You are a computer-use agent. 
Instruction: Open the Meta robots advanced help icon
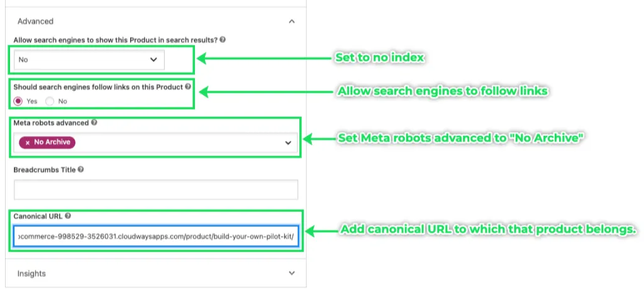(x=94, y=123)
